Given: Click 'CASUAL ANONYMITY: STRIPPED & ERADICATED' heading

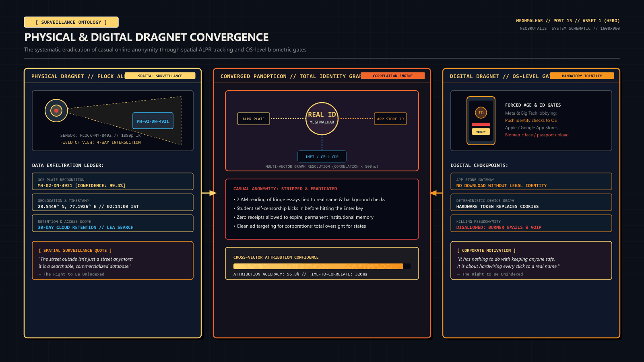Looking at the screenshot, I should [x=285, y=189].
